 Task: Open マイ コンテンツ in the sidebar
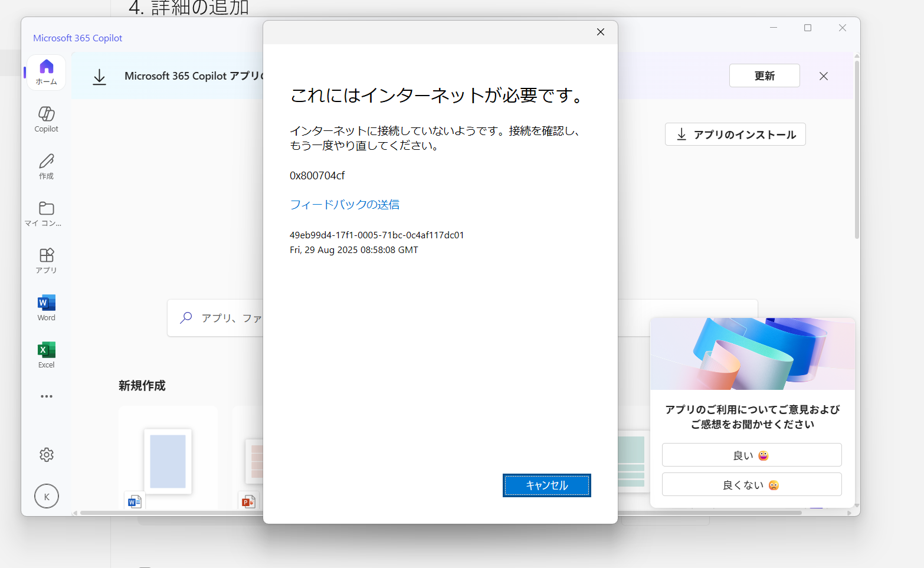coord(46,214)
